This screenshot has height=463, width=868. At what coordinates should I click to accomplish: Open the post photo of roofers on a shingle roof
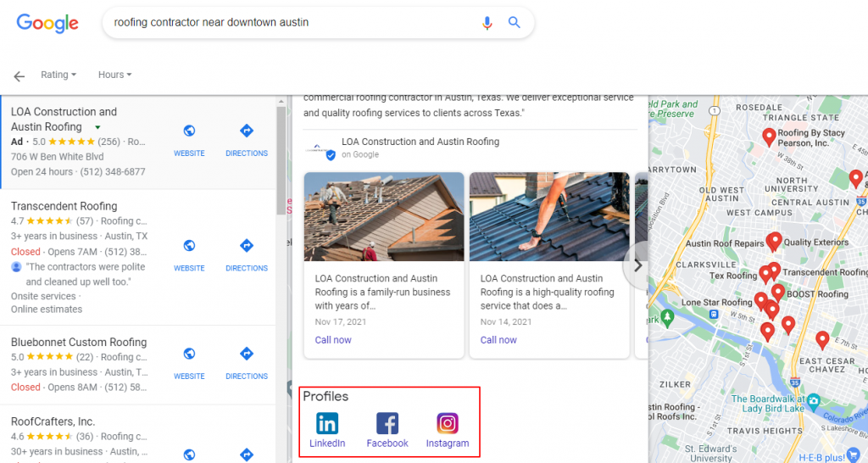coord(384,216)
